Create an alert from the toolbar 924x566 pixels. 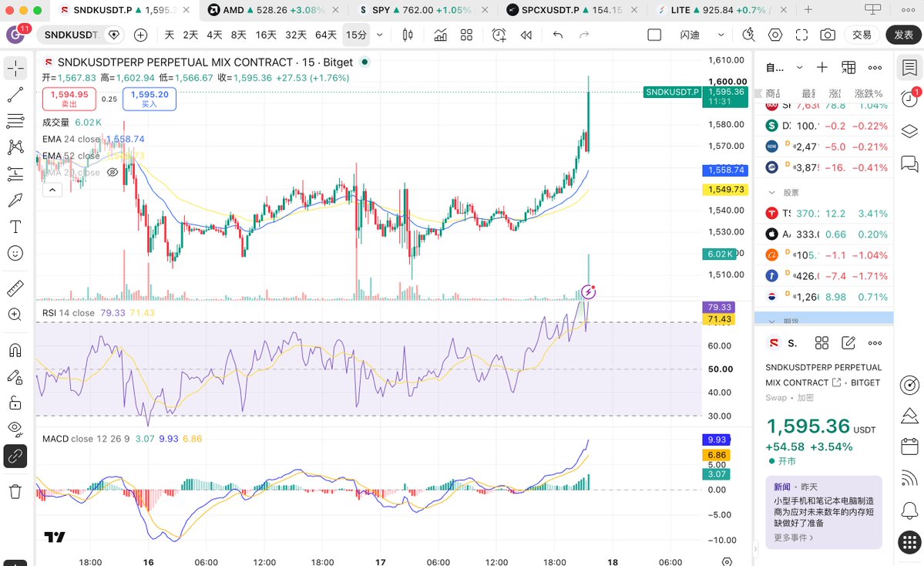click(x=499, y=35)
